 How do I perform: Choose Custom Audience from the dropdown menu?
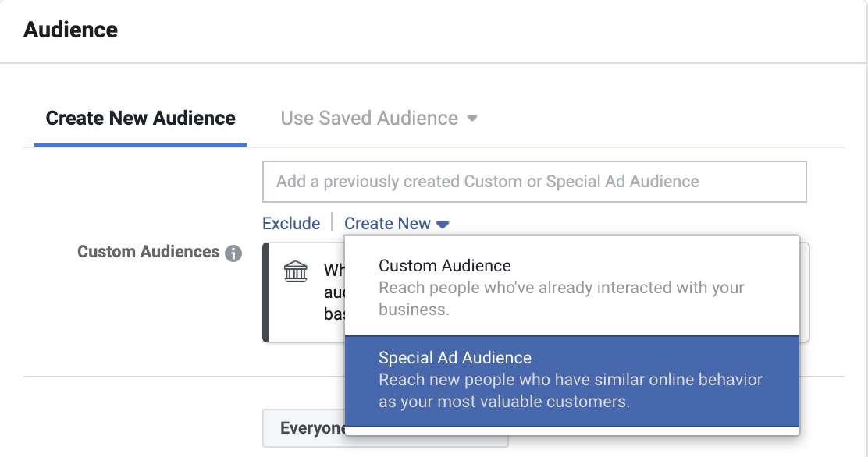click(x=445, y=266)
